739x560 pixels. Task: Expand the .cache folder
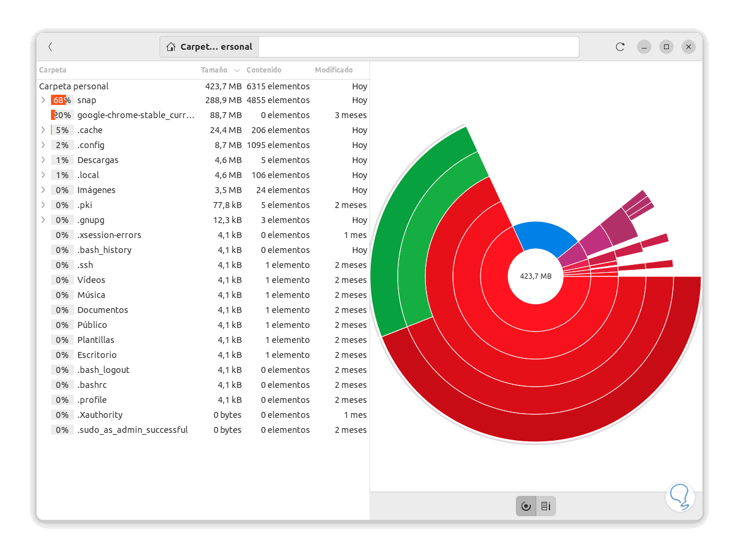pyautogui.click(x=43, y=130)
